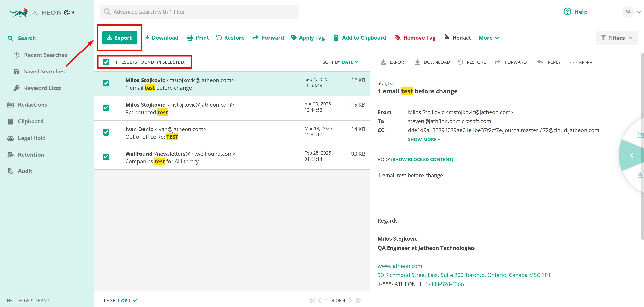Uncheck the Ivan Denic out of office email

[106, 132]
